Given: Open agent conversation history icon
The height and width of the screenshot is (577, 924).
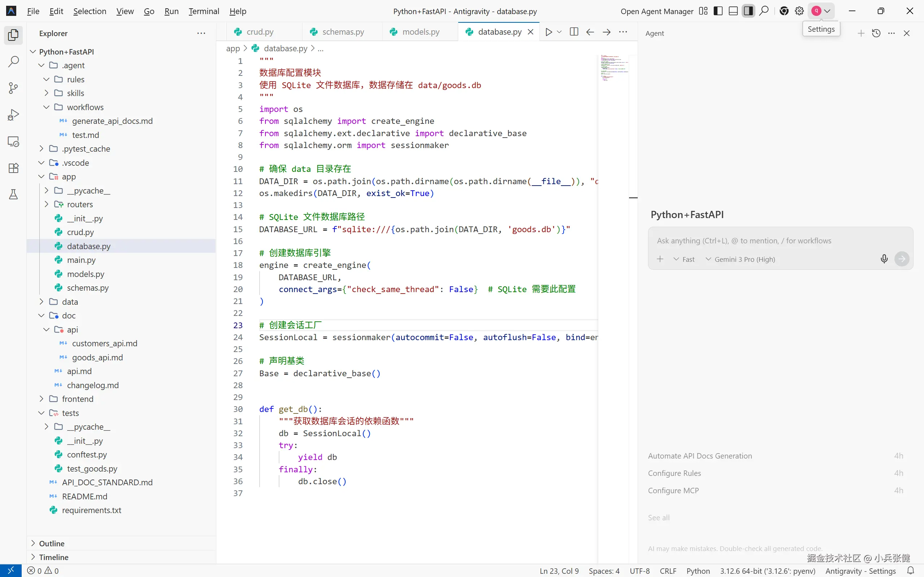Looking at the screenshot, I should [876, 33].
